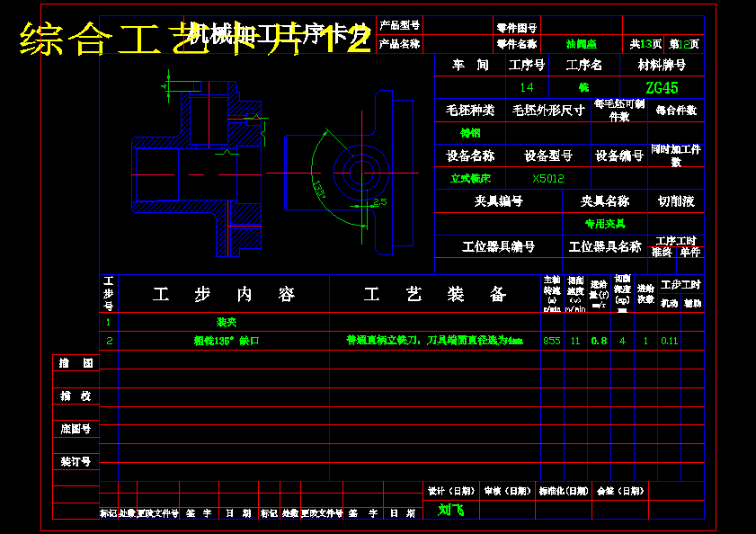The height and width of the screenshot is (534, 756).
Task: Click the tooling text 普通直柄立铣刀
Action: click(x=382, y=341)
